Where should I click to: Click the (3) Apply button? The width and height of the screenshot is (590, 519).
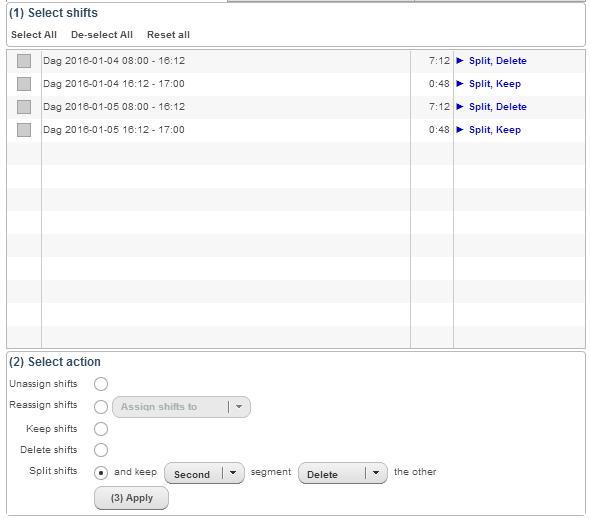pos(131,498)
